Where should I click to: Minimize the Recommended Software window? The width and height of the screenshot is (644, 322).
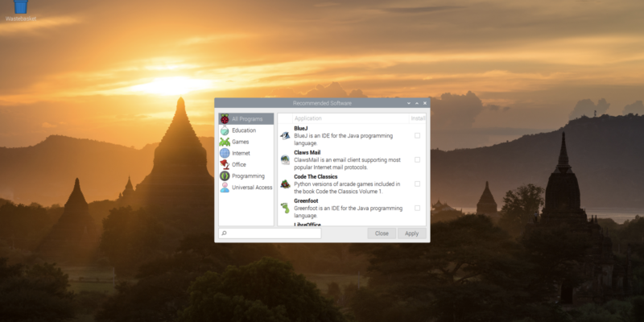tap(409, 103)
